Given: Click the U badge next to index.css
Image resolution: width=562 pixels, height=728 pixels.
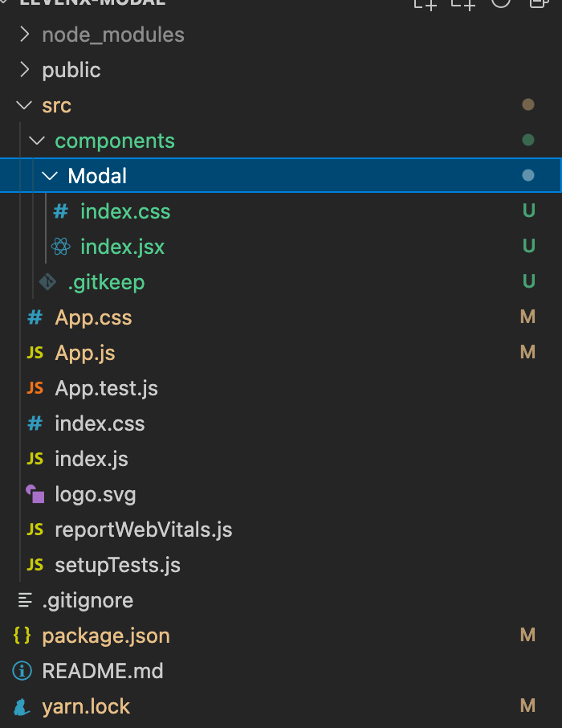Looking at the screenshot, I should click(527, 211).
